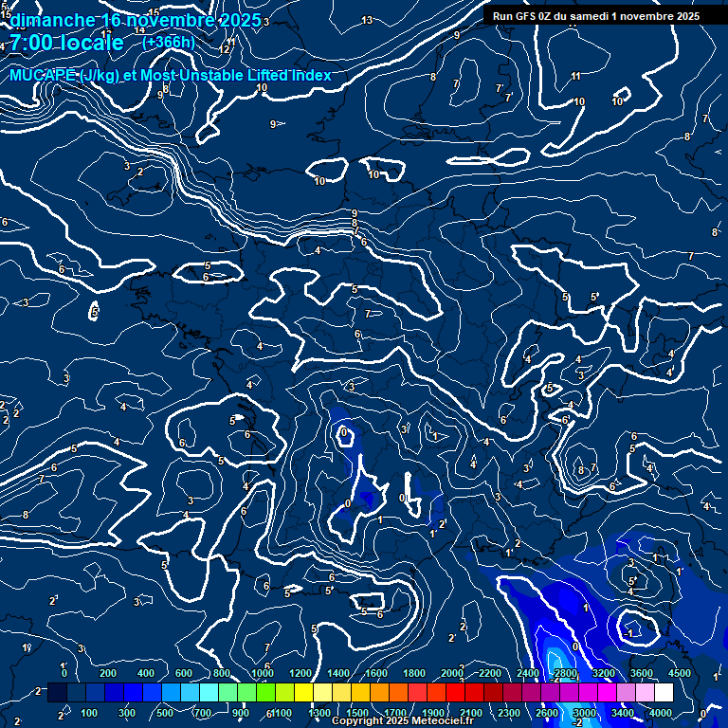Click the '3400' legend value

pyautogui.click(x=623, y=713)
